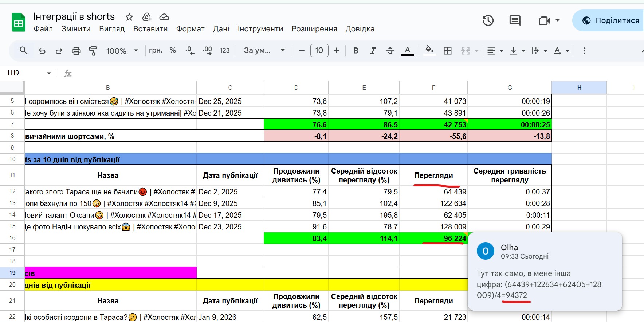This screenshot has width=644, height=322.
Task: Select column H header
Action: (579, 88)
